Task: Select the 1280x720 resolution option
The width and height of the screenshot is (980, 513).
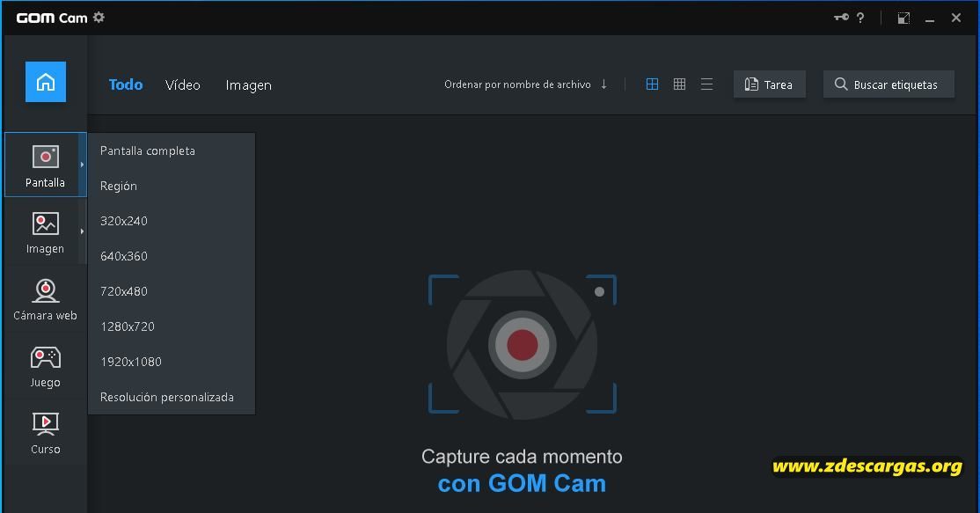Action: pos(172,326)
